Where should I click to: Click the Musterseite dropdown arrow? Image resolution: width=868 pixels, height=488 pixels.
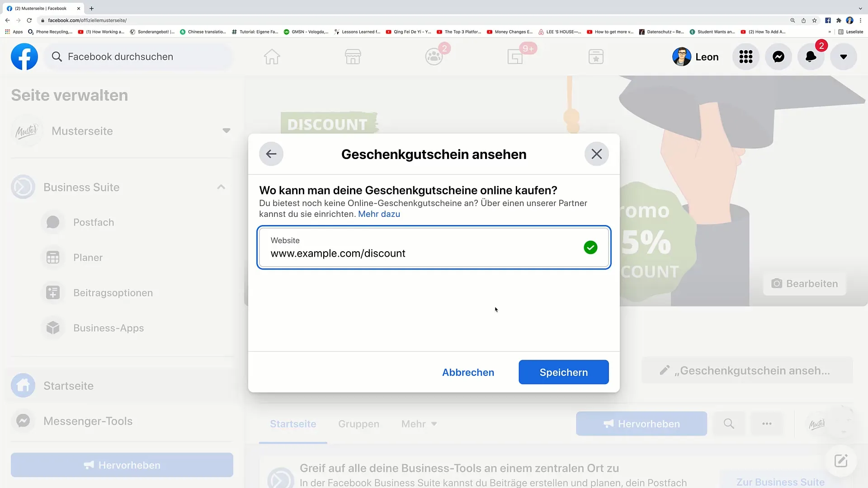point(226,131)
